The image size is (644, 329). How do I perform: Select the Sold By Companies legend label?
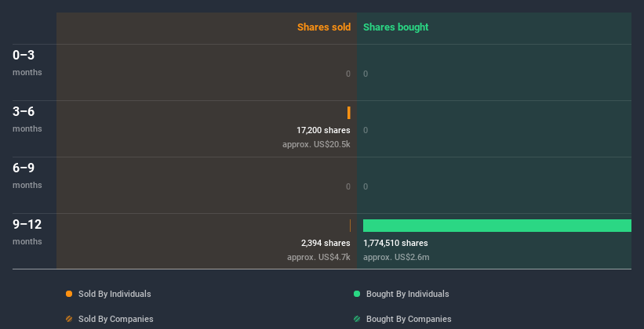116,319
